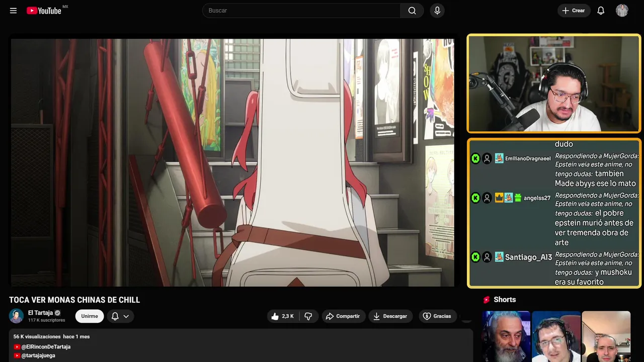Viewport: 644px width, 362px height.
Task: Open @ElRinconDeTartaja channel link
Action: click(x=46, y=347)
